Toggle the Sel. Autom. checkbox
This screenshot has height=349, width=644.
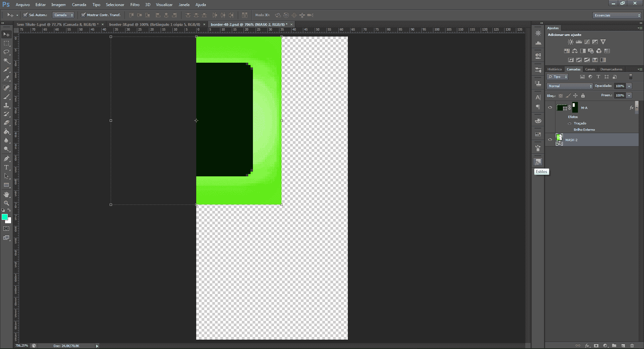coord(25,15)
